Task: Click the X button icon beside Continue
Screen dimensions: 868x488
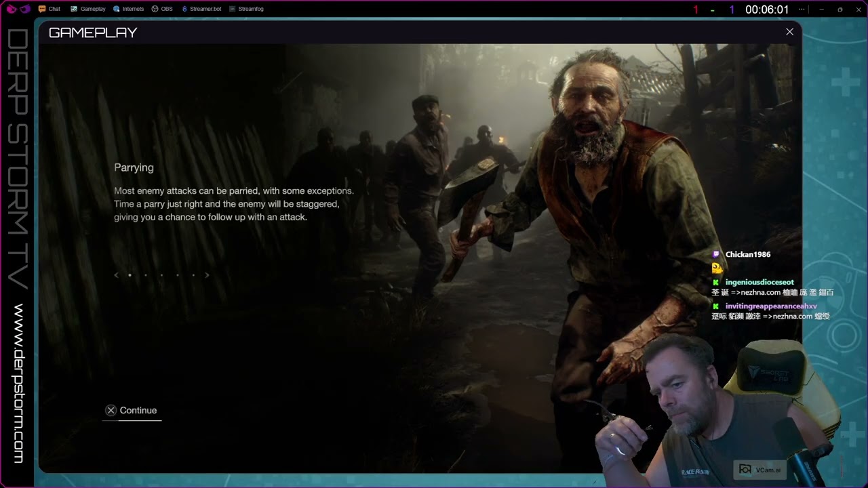Action: pos(111,411)
